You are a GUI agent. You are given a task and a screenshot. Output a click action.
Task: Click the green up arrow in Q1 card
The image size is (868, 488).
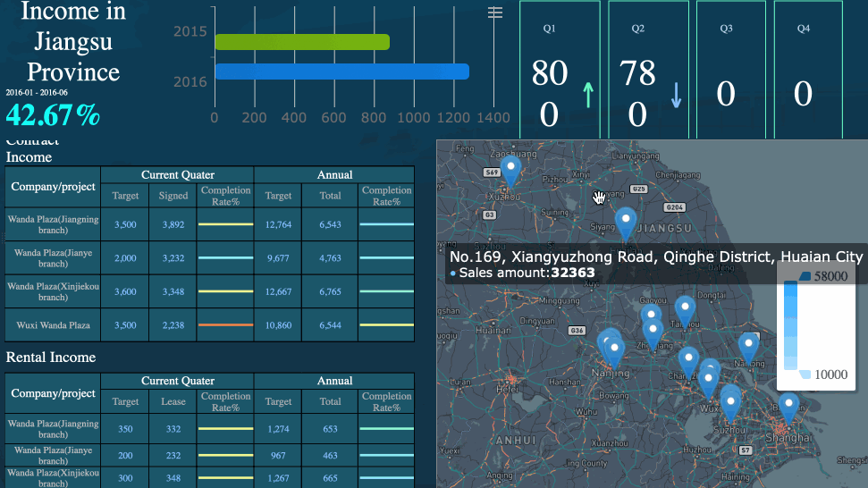[x=588, y=95]
